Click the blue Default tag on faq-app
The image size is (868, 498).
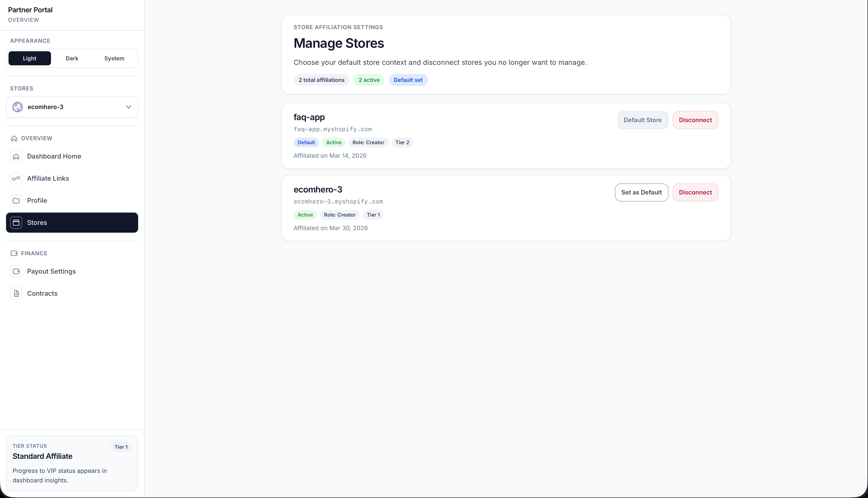[306, 143]
